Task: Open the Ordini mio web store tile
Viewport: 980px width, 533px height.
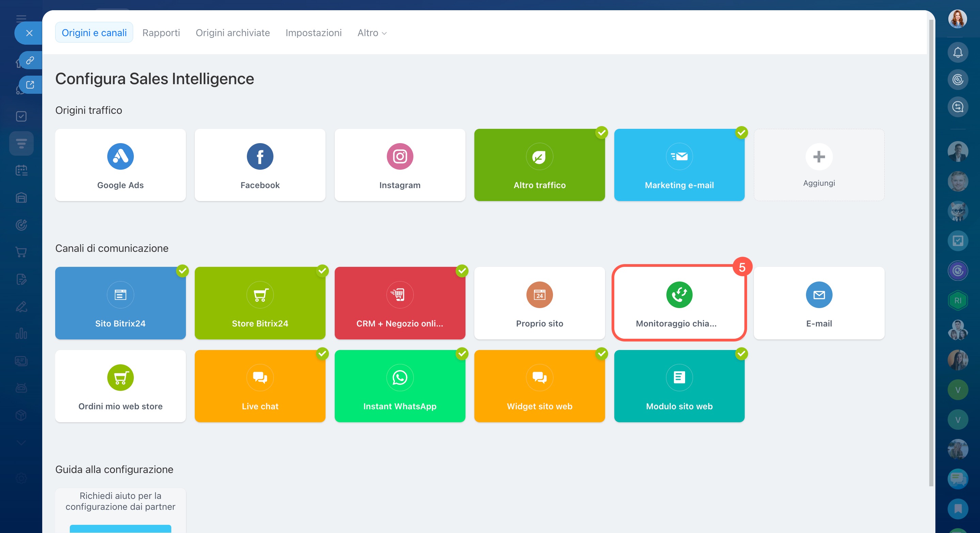Action: 120,386
